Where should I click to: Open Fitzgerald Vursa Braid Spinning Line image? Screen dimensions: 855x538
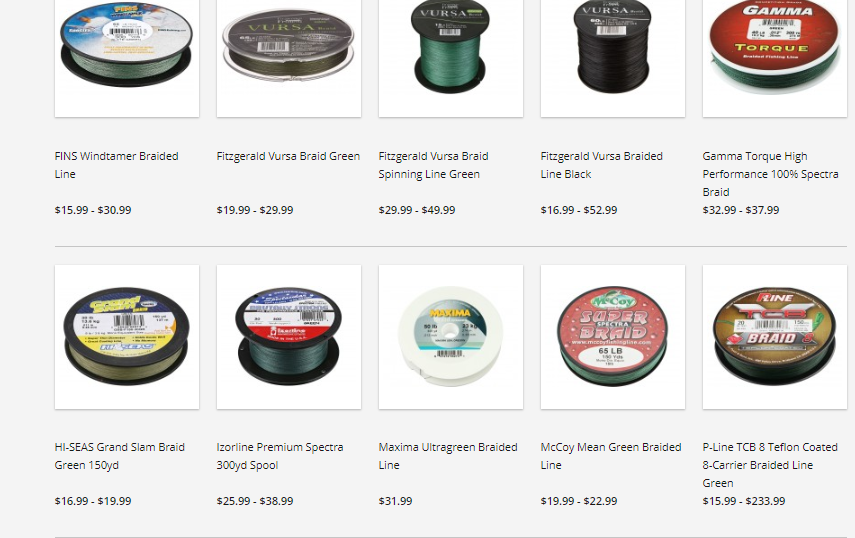pos(451,58)
